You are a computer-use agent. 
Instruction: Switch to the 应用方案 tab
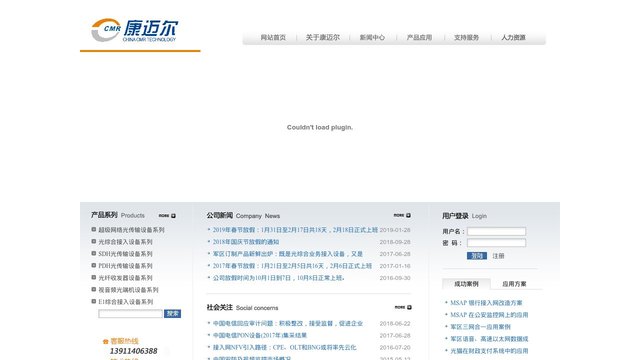point(514,284)
